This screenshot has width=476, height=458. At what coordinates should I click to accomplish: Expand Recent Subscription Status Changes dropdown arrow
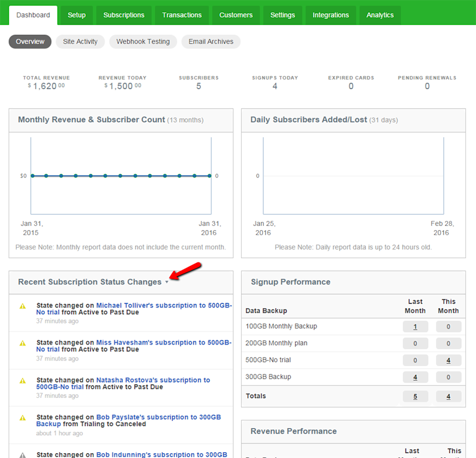(x=167, y=282)
